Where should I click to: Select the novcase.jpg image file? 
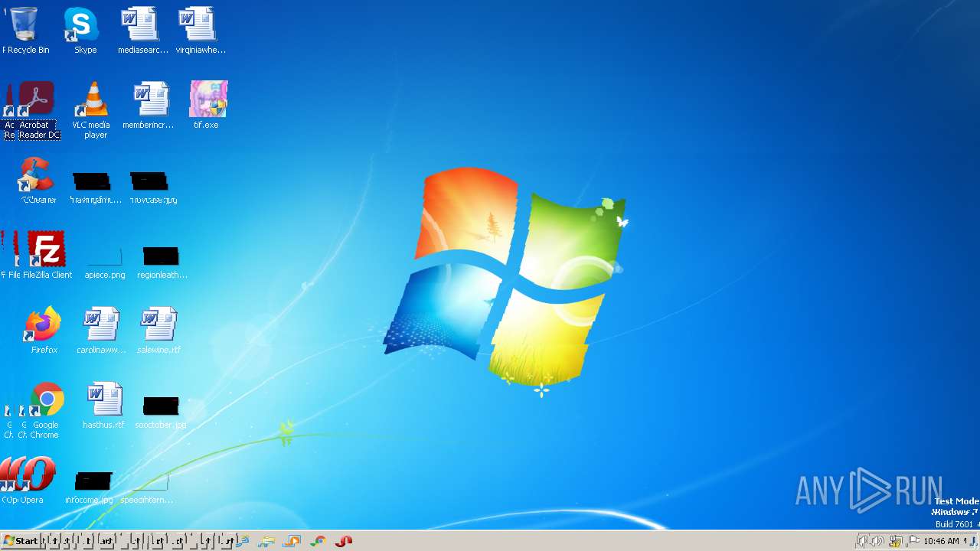tap(153, 187)
